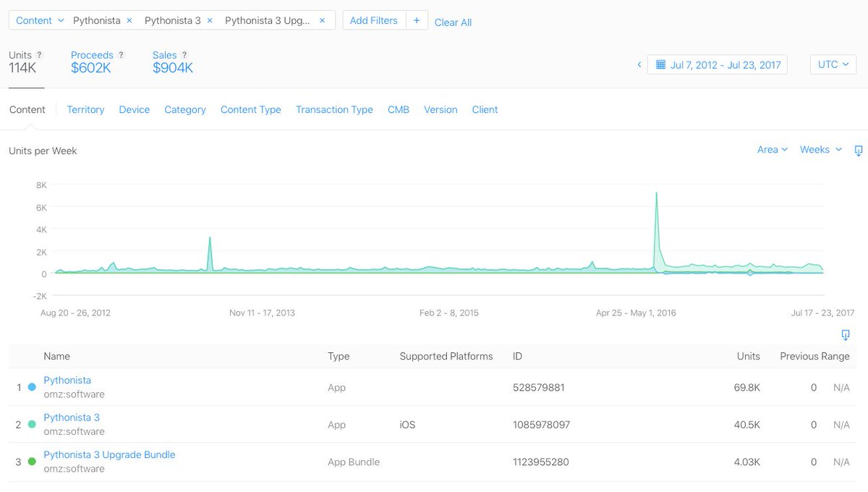This screenshot has height=492, width=868.
Task: Change the Area chart type dropdown
Action: (773, 150)
